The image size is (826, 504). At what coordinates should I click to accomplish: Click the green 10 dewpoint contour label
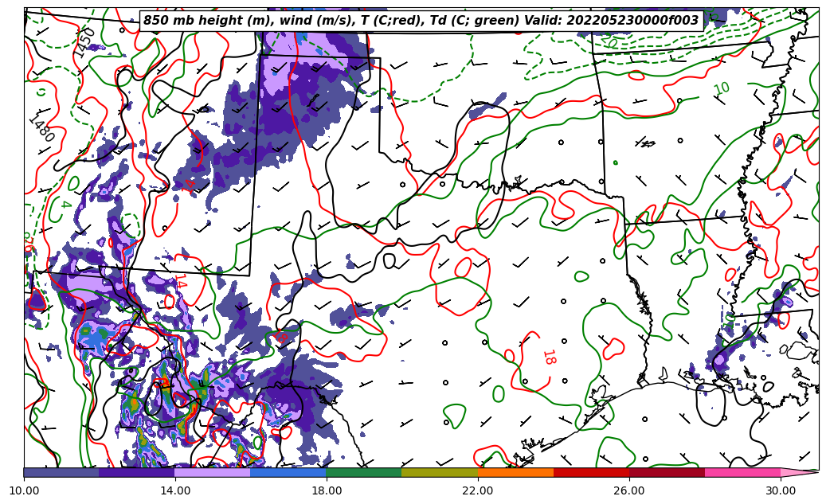click(722, 88)
